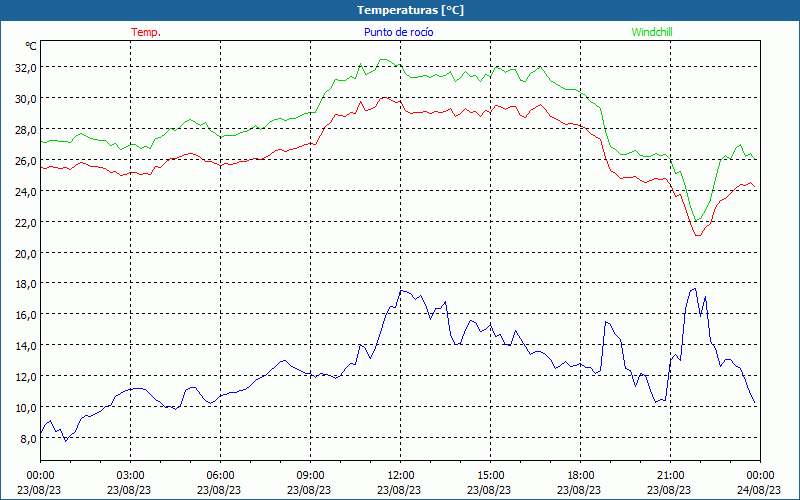Click the 12:00 time axis label
The height and width of the screenshot is (500, 800).
click(x=401, y=476)
